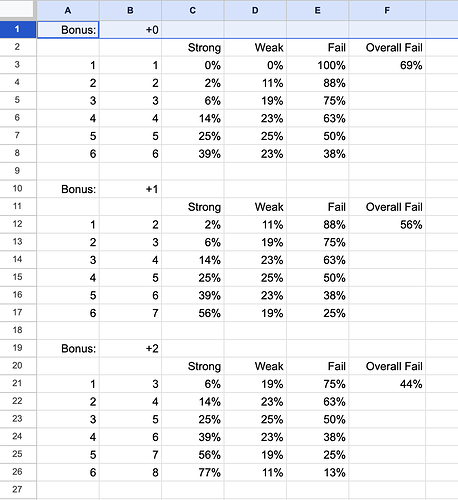
Task: Click the first Overall Fail 69% cell
Action: coord(387,65)
